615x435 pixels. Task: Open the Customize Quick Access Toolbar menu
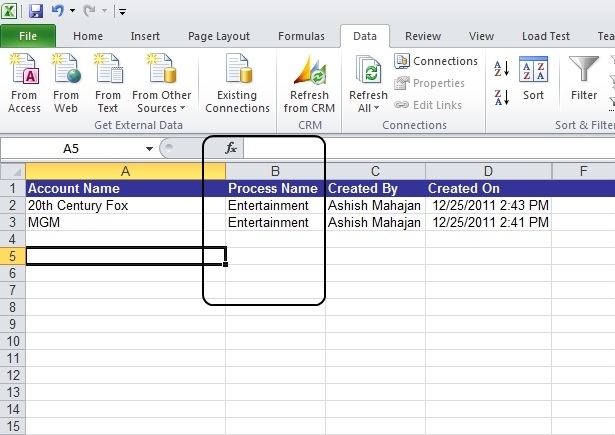(x=122, y=12)
